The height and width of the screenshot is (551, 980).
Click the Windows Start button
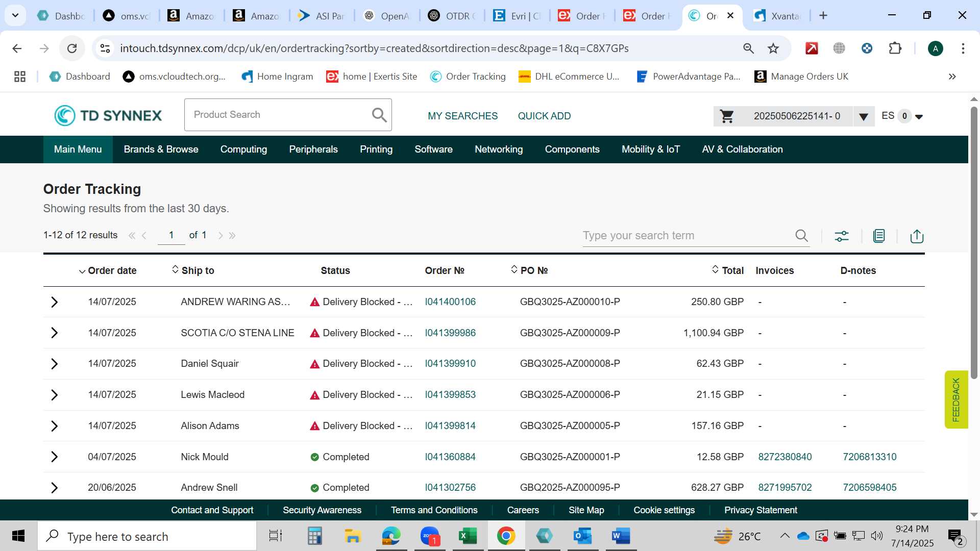(18, 536)
